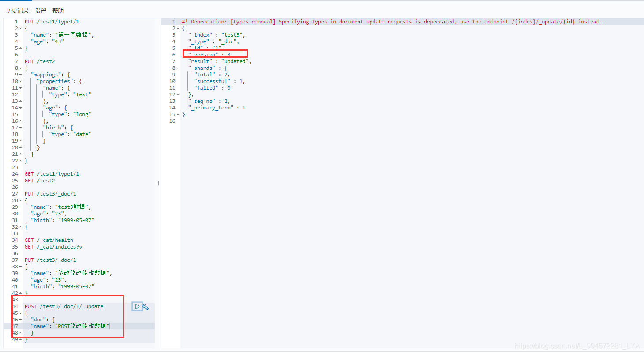Collapse the request body at editor line 28
The width and height of the screenshot is (644, 354).
[x=21, y=201]
